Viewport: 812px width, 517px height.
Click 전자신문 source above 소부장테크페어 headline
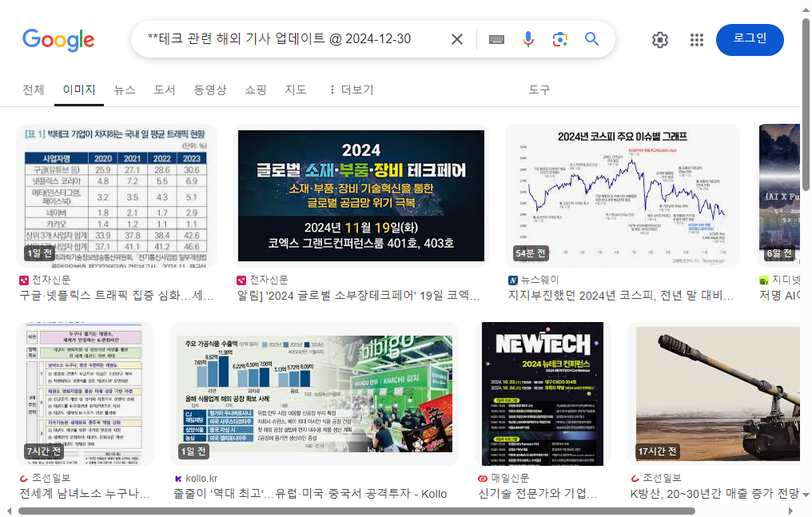click(262, 280)
